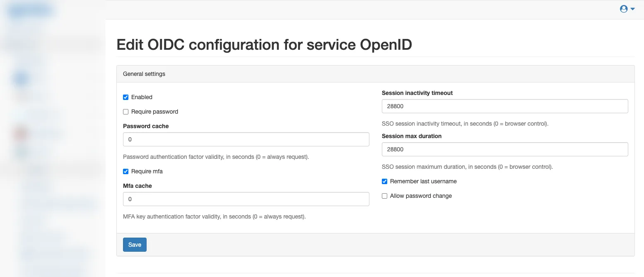The width and height of the screenshot is (644, 277).
Task: Uncheck Remember last username checkbox
Action: (x=385, y=181)
